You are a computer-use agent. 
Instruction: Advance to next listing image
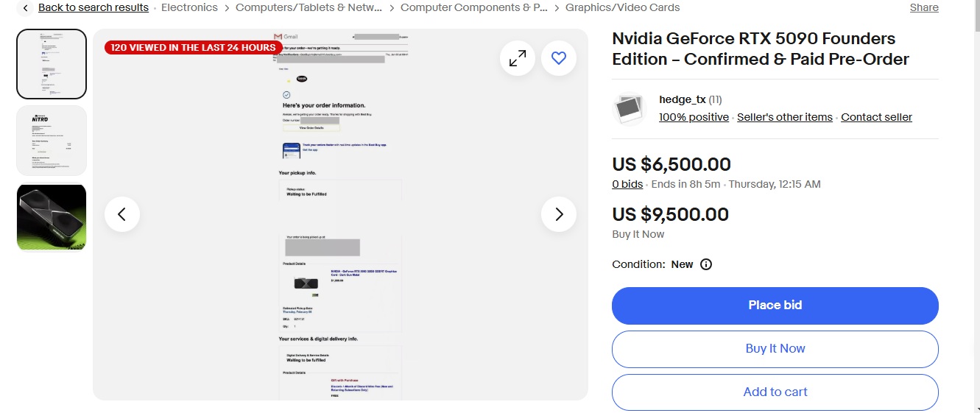(x=559, y=214)
